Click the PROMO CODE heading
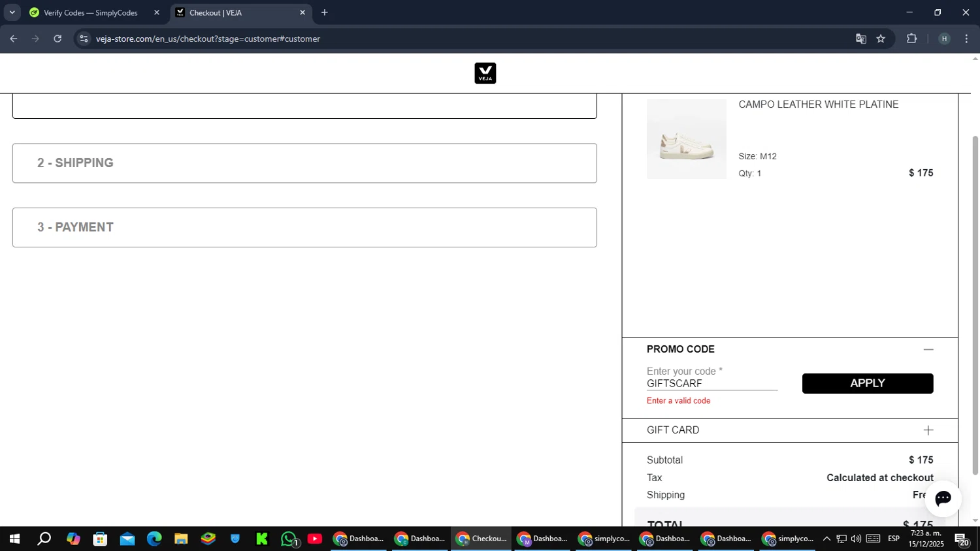Screen dimensions: 980x551 coord(681,349)
